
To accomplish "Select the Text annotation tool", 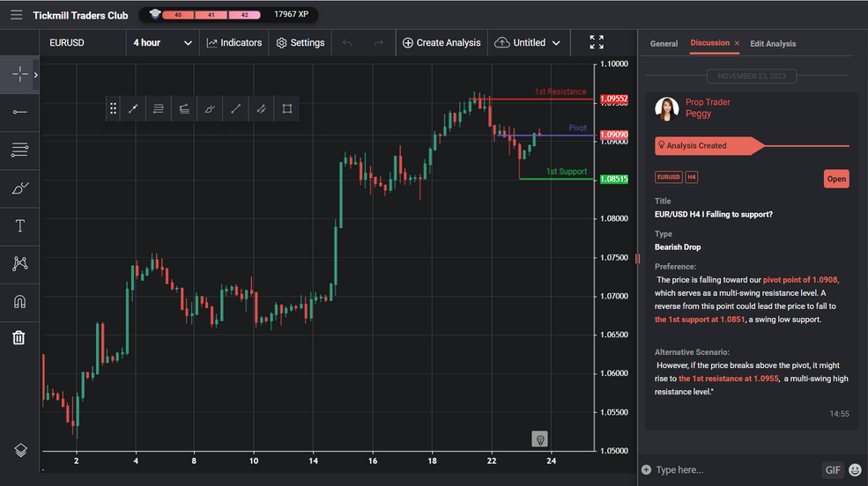I will (x=19, y=225).
